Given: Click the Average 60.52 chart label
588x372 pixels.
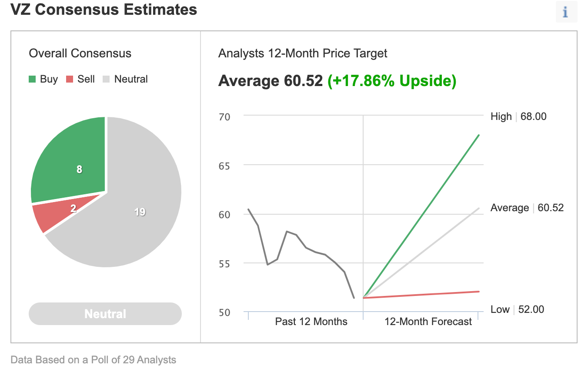Looking at the screenshot, I should [x=527, y=208].
